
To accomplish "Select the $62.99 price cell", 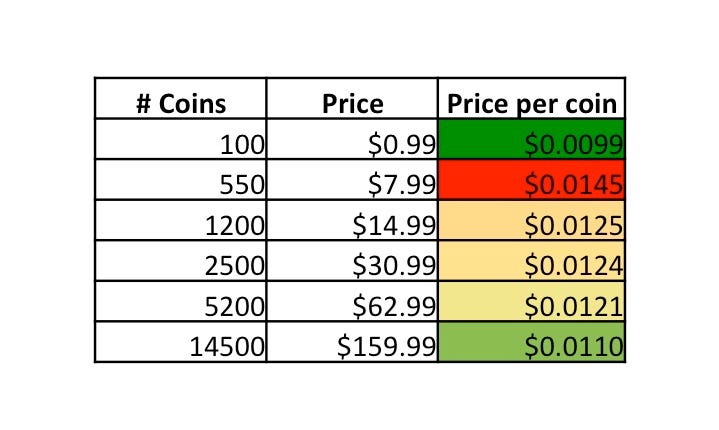I will point(352,301).
